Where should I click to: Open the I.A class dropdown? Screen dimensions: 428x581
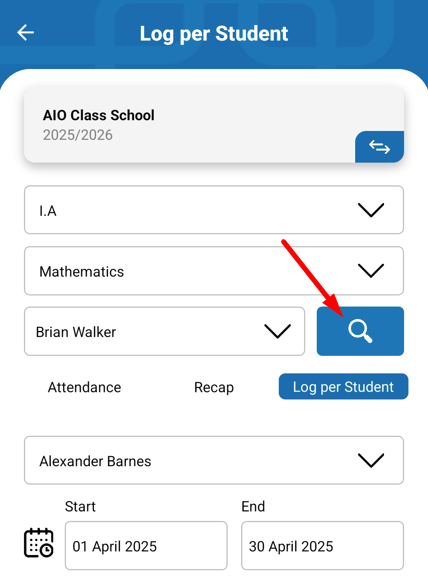214,210
